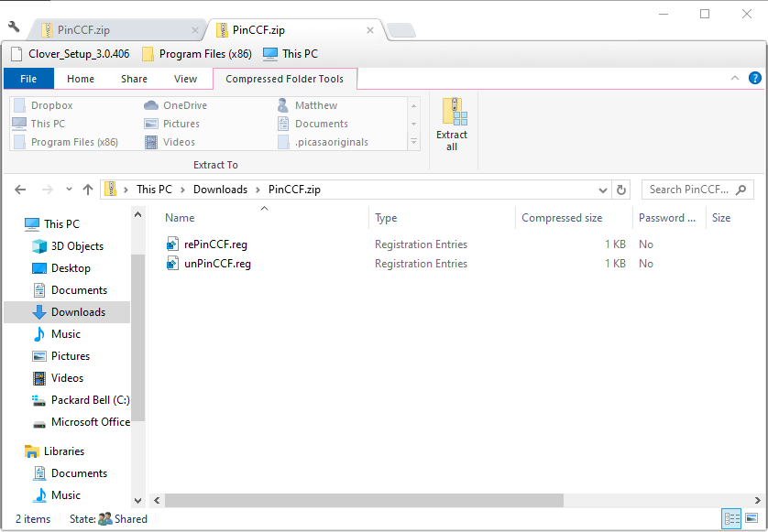Switch to the first PinCCF.zip tab
This screenshot has height=532, width=768.
[117, 30]
